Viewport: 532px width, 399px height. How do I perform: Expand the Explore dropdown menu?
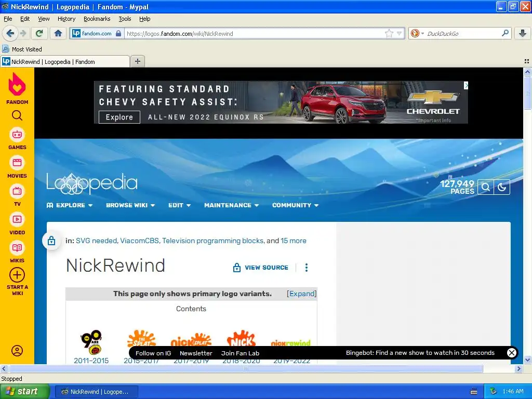tap(70, 205)
